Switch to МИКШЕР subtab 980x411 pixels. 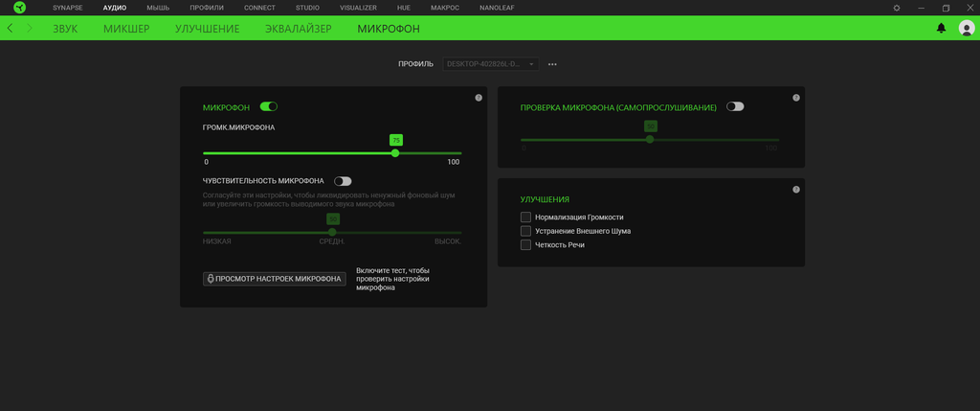126,29
